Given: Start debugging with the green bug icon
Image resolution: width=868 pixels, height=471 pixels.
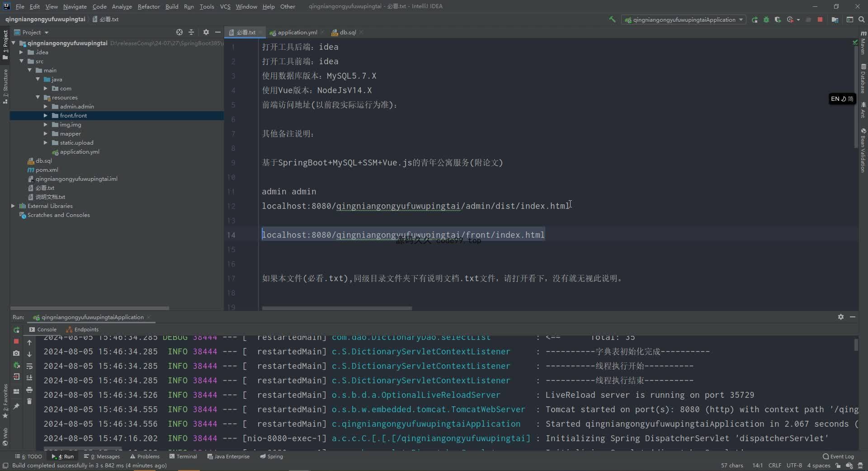Looking at the screenshot, I should click(x=766, y=19).
